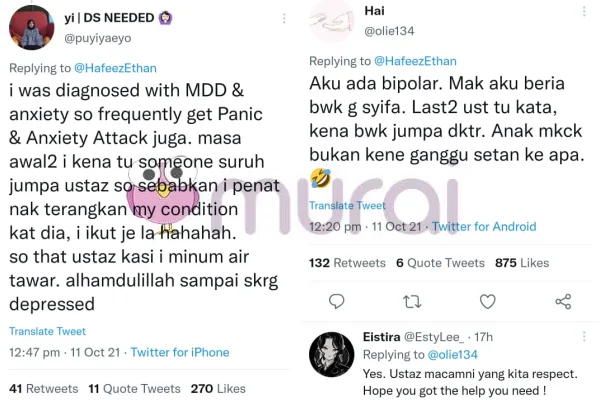Show the 270 Likes list
Image resolution: width=600 pixels, height=400 pixels.
pos(218,389)
